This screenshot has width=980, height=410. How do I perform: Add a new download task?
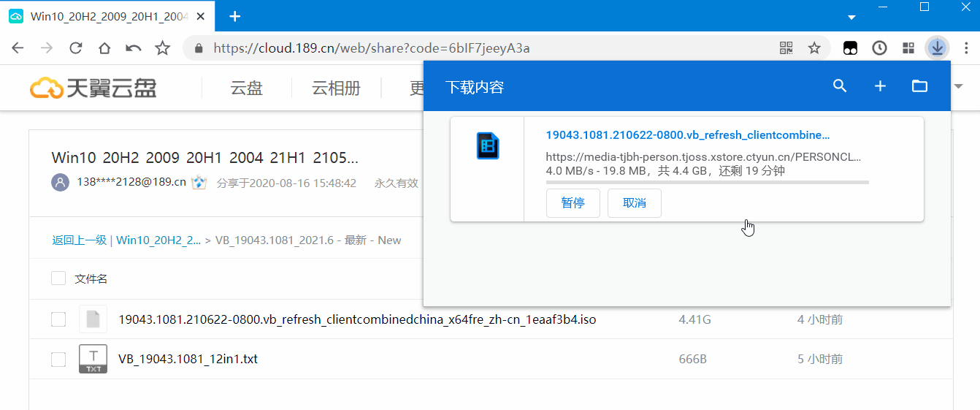tap(880, 86)
